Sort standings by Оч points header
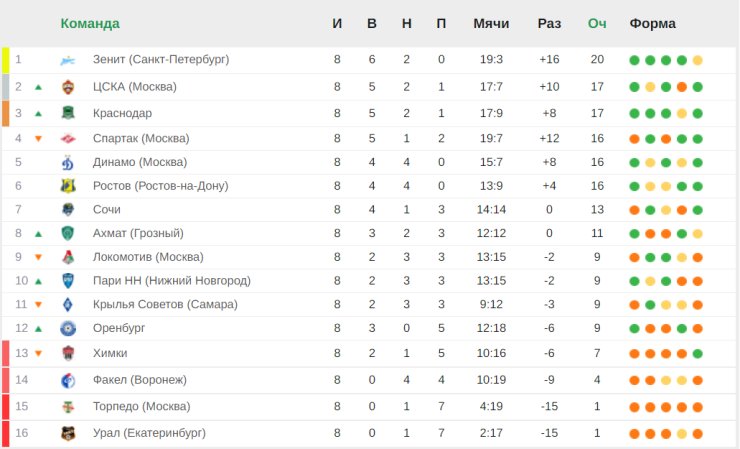The image size is (740, 449). [597, 23]
